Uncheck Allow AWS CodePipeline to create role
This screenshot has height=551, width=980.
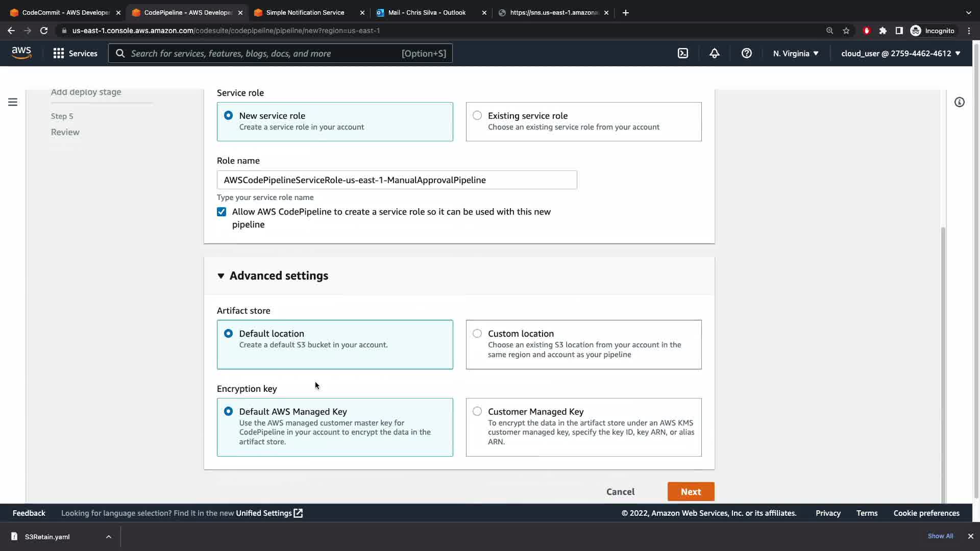pos(222,212)
